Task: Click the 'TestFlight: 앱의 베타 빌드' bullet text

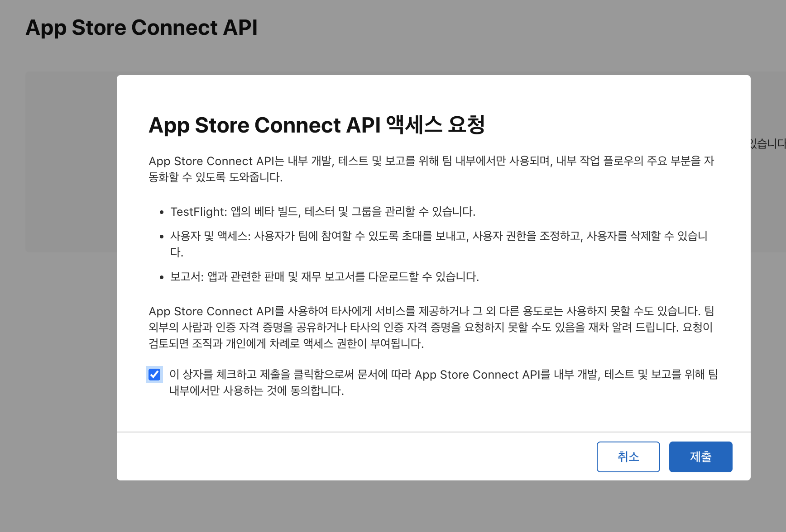Action: (323, 212)
